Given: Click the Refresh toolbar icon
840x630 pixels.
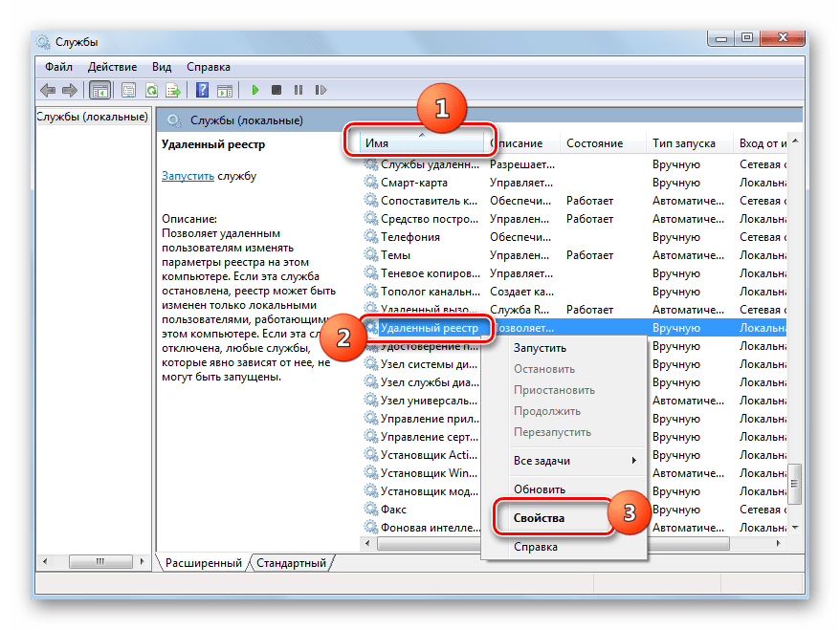Looking at the screenshot, I should [x=151, y=90].
